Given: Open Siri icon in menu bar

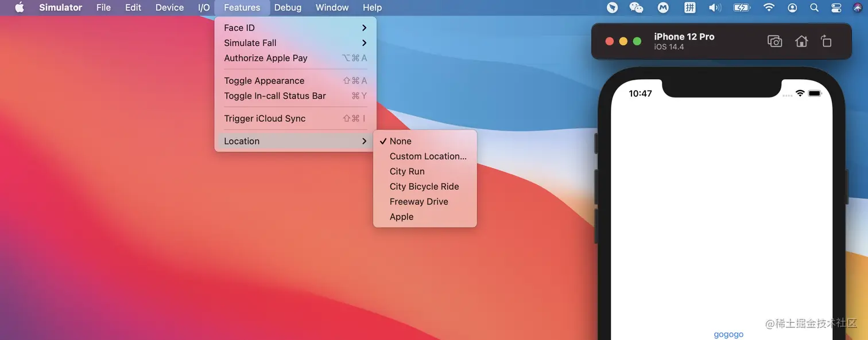Looking at the screenshot, I should (858, 7).
